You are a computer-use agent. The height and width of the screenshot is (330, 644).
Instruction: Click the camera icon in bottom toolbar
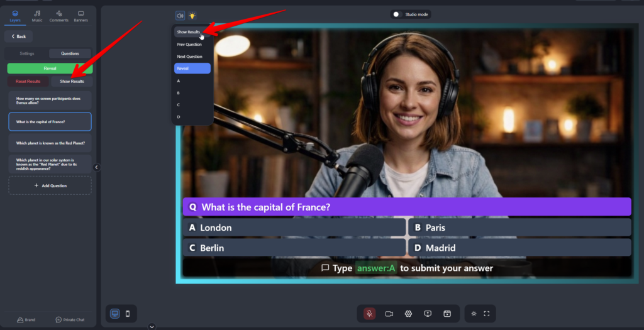[389, 314]
